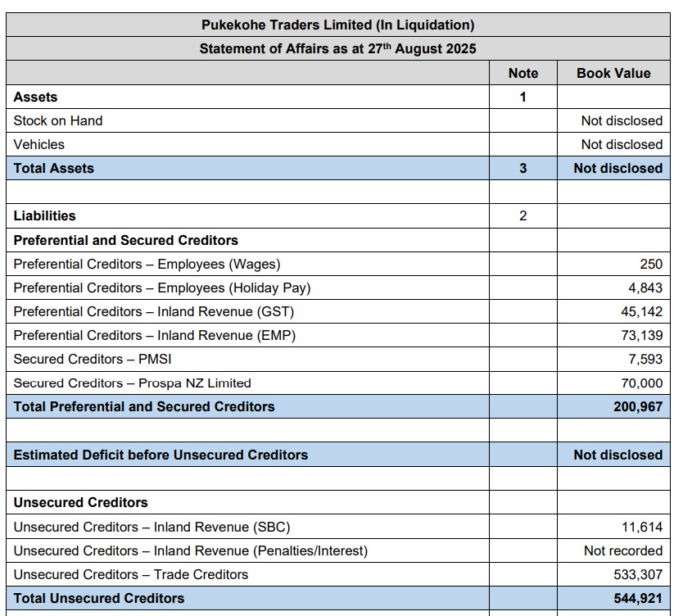Click the Statement of Affairs date line
Image resolution: width=692 pixels, height=616 pixels.
[x=337, y=49]
